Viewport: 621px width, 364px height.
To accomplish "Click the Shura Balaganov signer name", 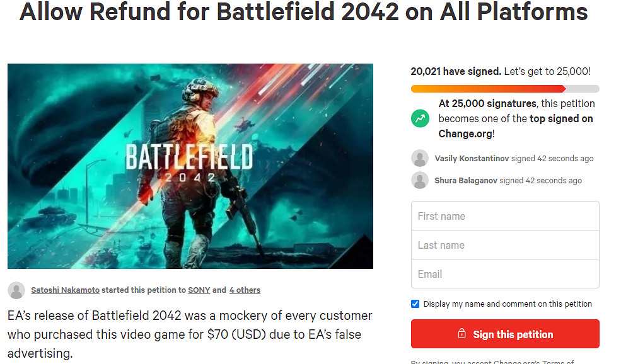I will pyautogui.click(x=465, y=181).
